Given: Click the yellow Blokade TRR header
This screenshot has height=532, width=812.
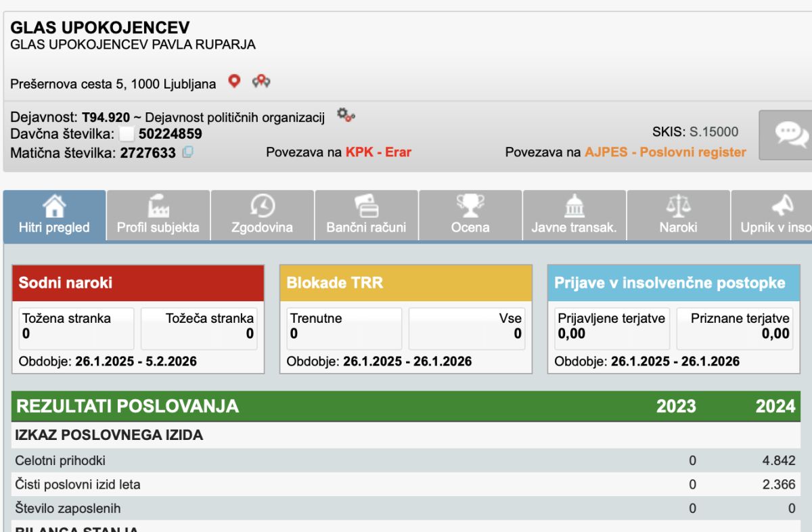Looking at the screenshot, I should (x=406, y=283).
